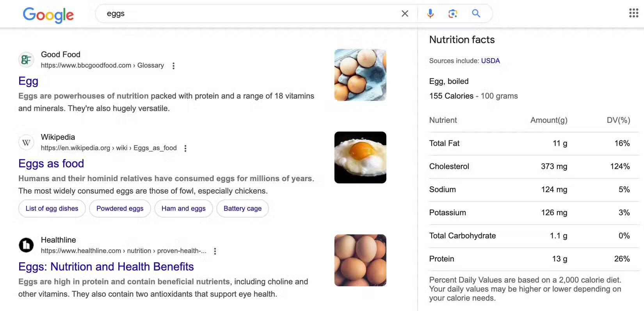Click the Good Food site favicon

click(x=26, y=60)
